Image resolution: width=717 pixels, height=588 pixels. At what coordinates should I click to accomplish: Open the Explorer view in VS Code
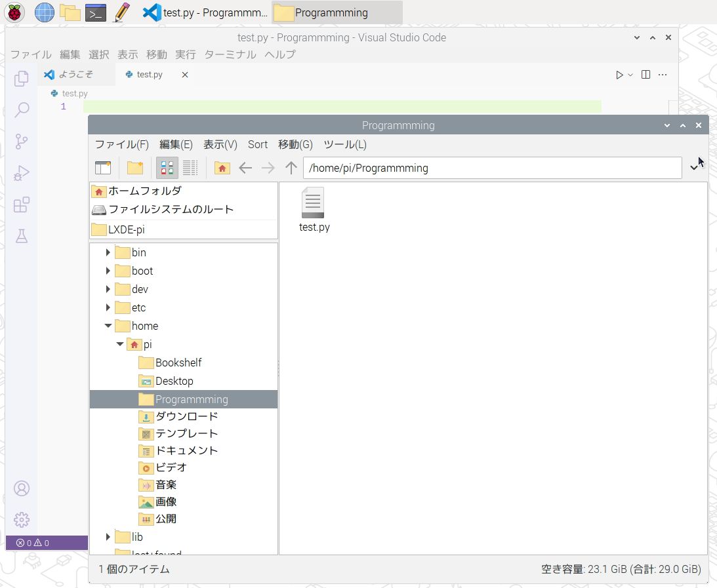coord(20,78)
